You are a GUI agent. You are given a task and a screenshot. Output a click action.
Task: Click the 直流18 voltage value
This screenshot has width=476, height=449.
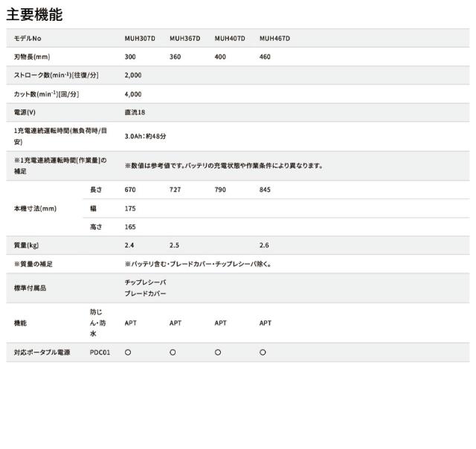(135, 112)
